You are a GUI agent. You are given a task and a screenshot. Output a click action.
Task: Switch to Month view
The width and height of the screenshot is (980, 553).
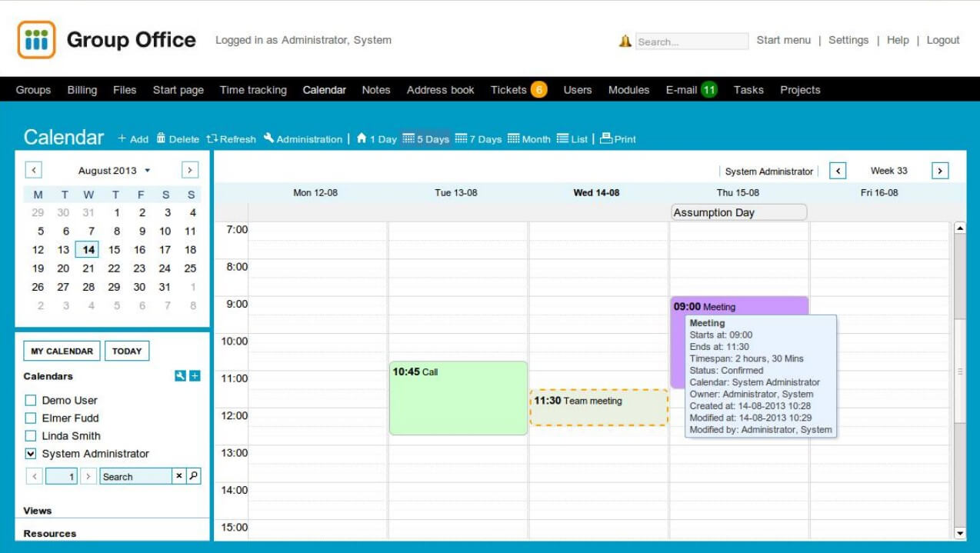tap(529, 139)
